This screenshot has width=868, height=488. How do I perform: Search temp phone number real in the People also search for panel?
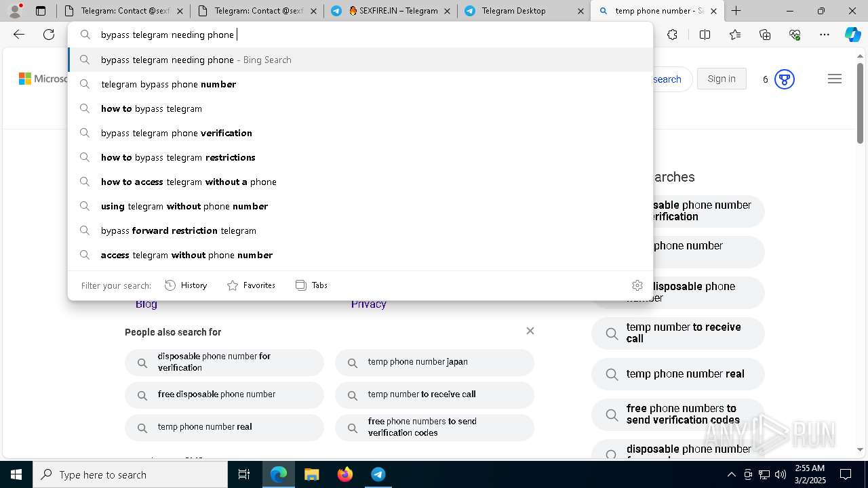point(224,427)
